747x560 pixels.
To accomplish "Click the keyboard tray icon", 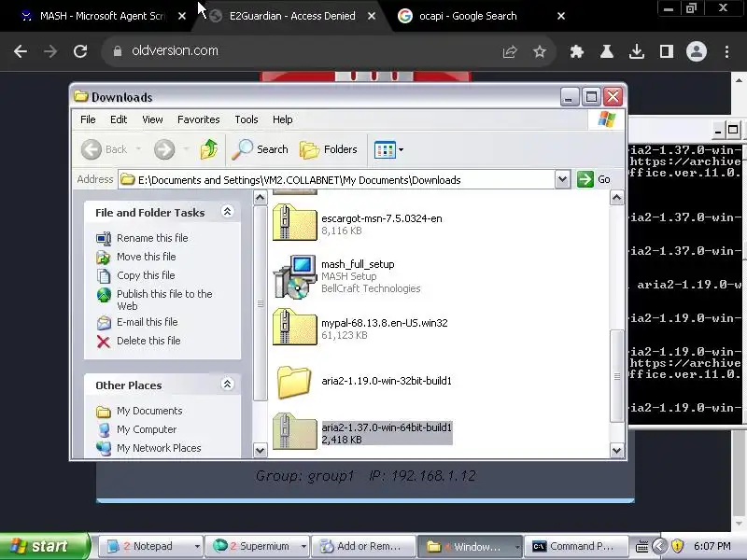I will coord(641,546).
